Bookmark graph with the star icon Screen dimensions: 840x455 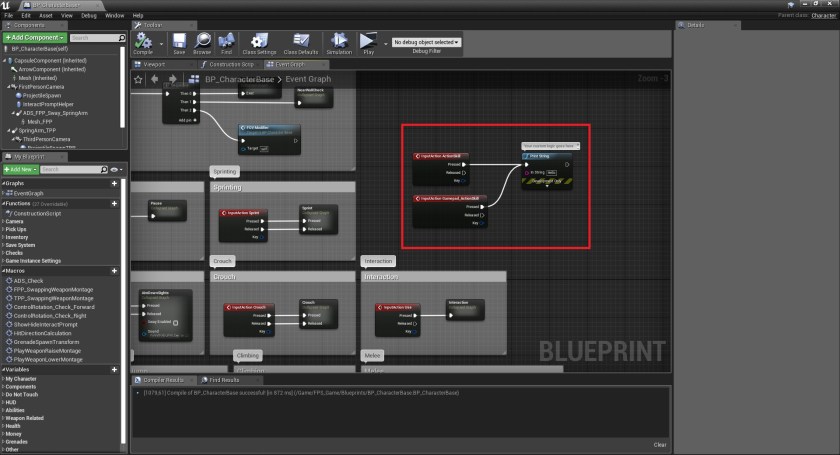click(138, 79)
